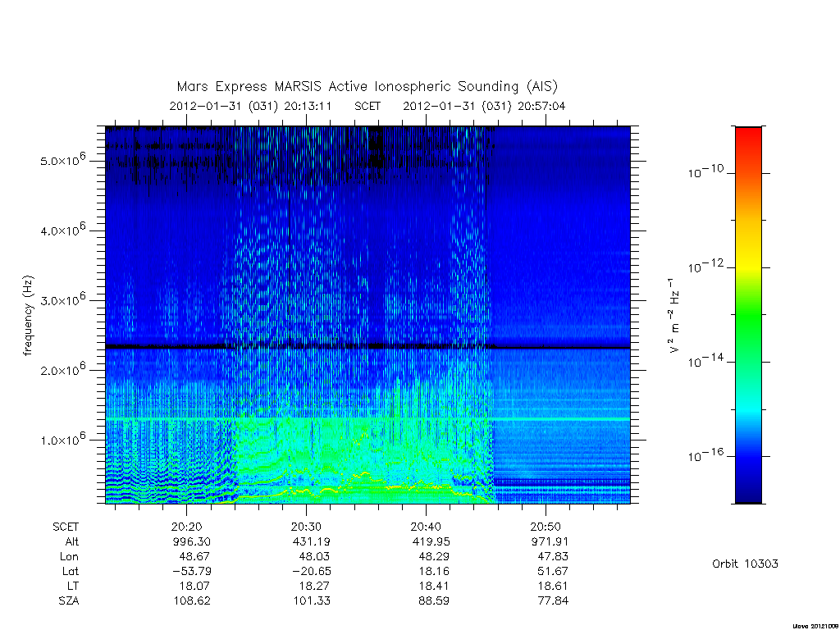Click the time tick label 20:30
Screen dimensions: 840x630
click(306, 527)
